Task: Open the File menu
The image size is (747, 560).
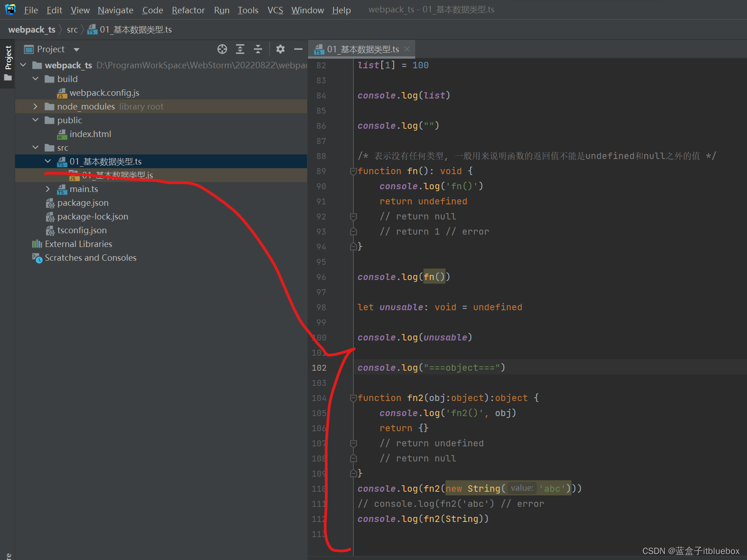Action: [x=31, y=10]
